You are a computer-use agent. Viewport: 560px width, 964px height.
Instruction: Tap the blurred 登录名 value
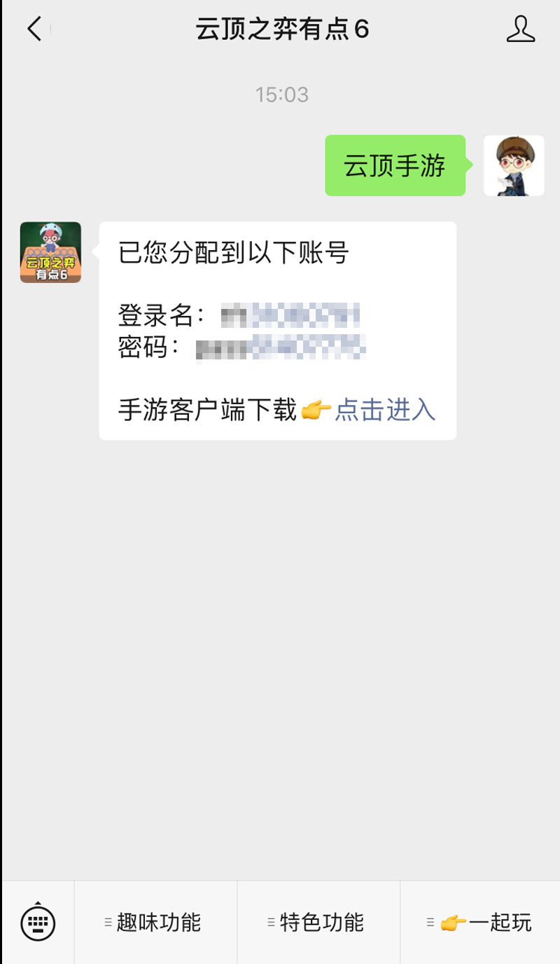pyautogui.click(x=290, y=317)
